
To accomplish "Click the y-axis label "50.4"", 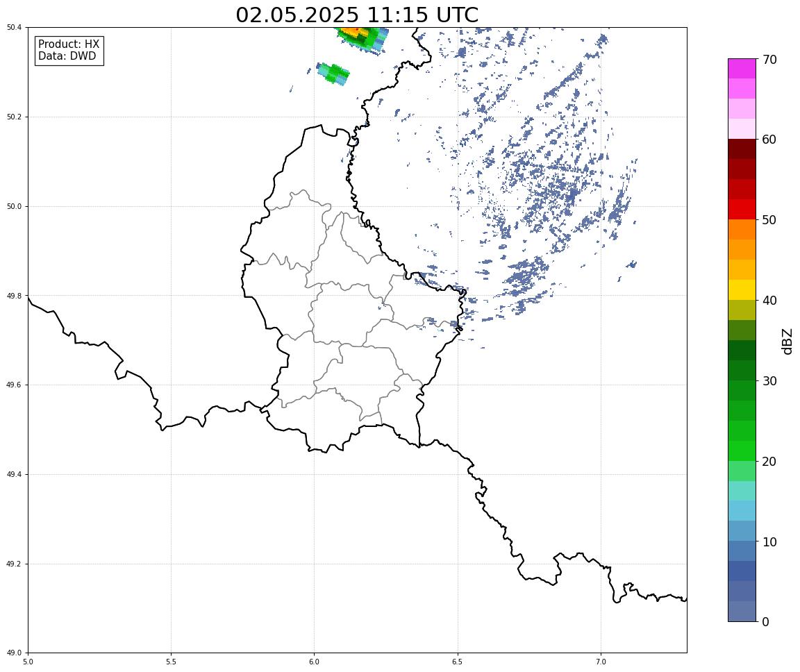I will point(15,28).
